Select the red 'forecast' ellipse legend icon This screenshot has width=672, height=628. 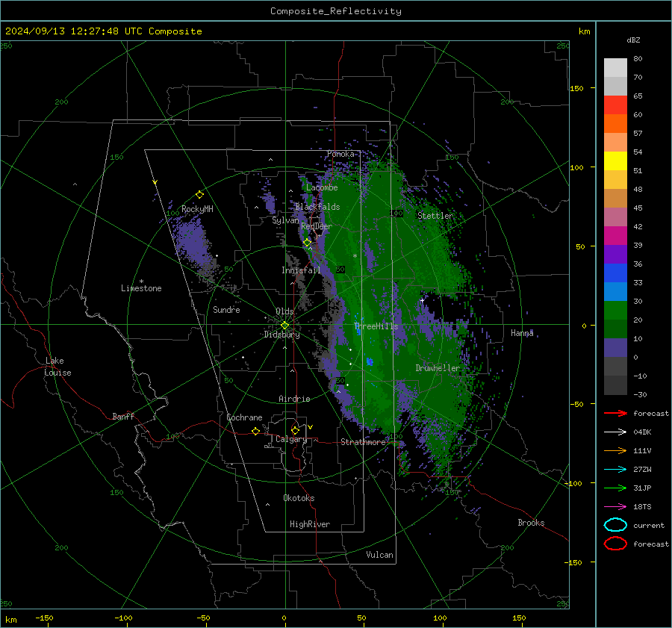tap(615, 544)
